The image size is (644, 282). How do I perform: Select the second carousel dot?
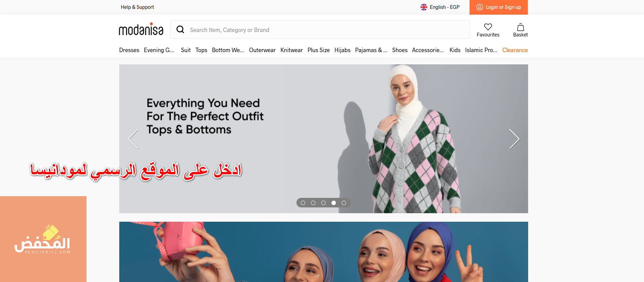click(313, 203)
